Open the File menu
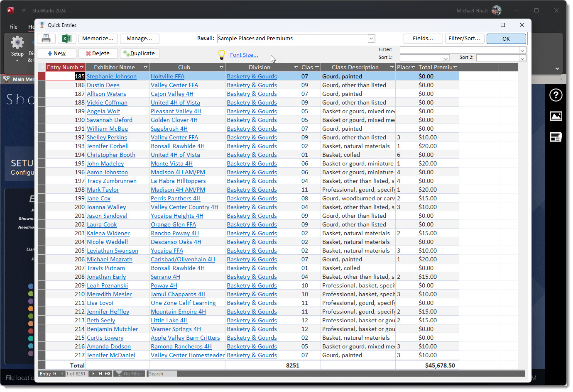The width and height of the screenshot is (573, 392). (13, 27)
